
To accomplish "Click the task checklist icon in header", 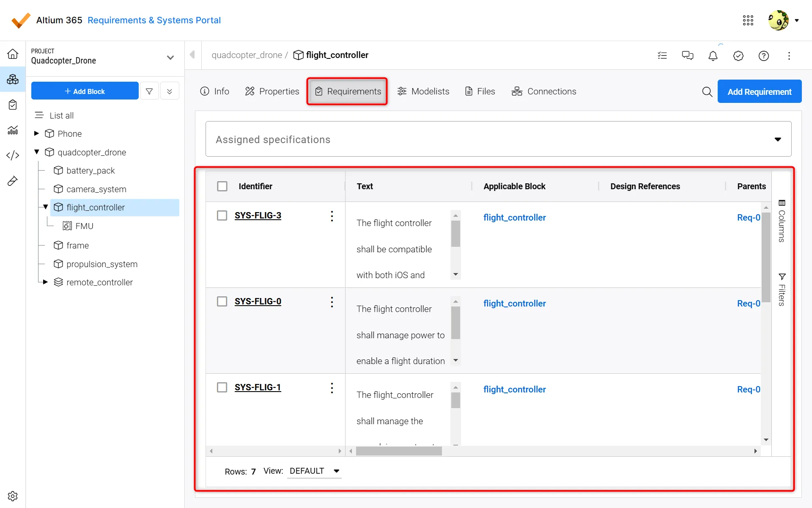I will pyautogui.click(x=662, y=56).
